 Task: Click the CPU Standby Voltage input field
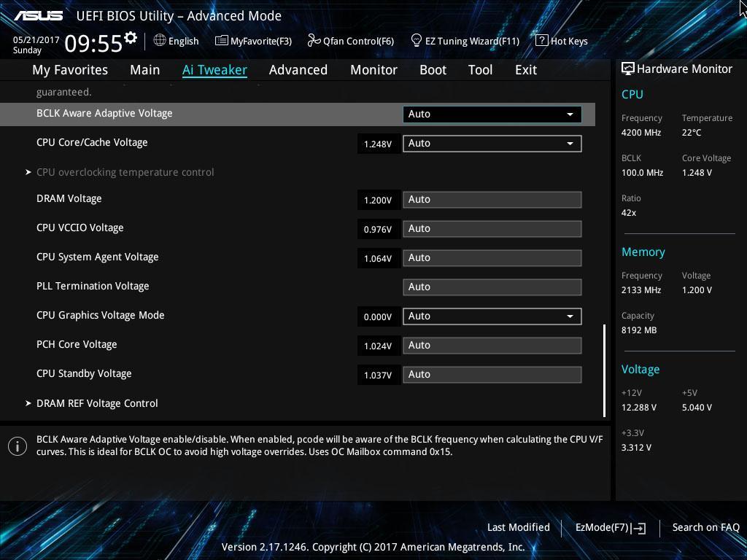click(492, 375)
